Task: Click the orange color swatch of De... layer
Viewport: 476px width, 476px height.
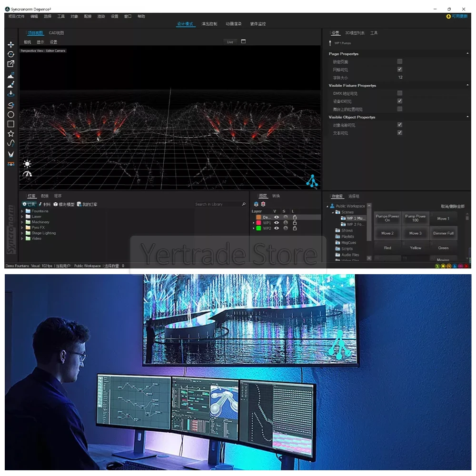Action: coord(258,218)
